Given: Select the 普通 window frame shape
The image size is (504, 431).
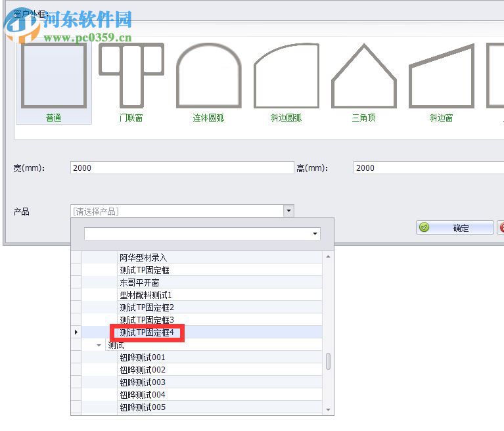Looking at the screenshot, I should pos(54,83).
